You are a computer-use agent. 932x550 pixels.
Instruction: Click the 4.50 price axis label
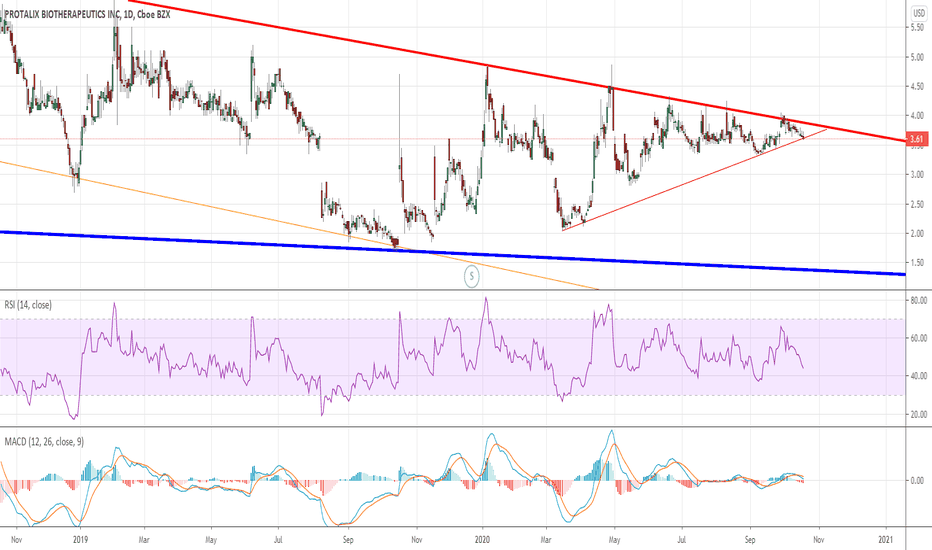(918, 87)
